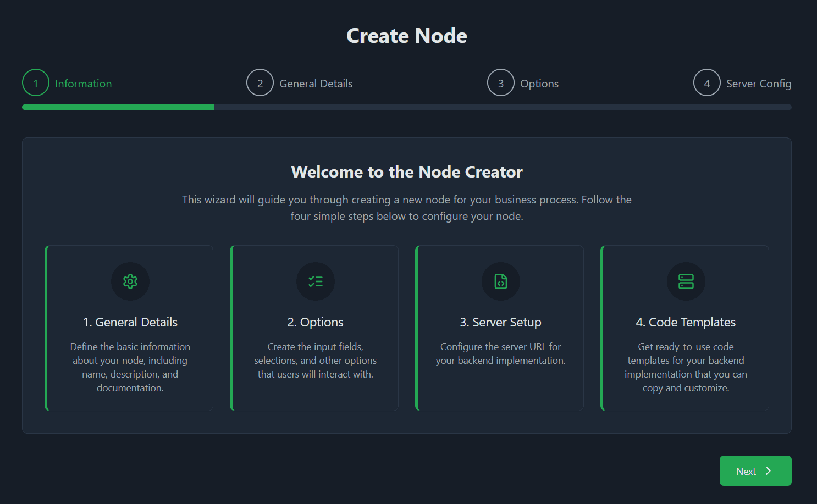Viewport: 817px width, 504px height.
Task: Click the gear icon above General Details
Action: click(x=130, y=281)
